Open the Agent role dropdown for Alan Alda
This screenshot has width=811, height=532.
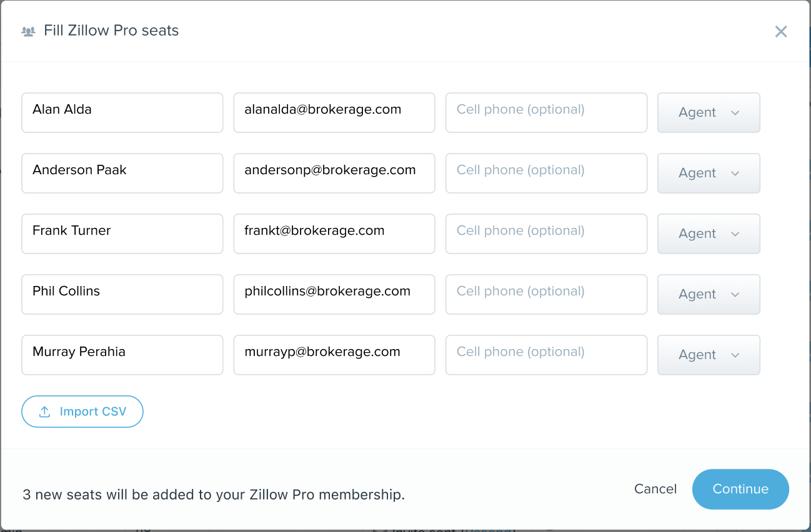(x=709, y=113)
